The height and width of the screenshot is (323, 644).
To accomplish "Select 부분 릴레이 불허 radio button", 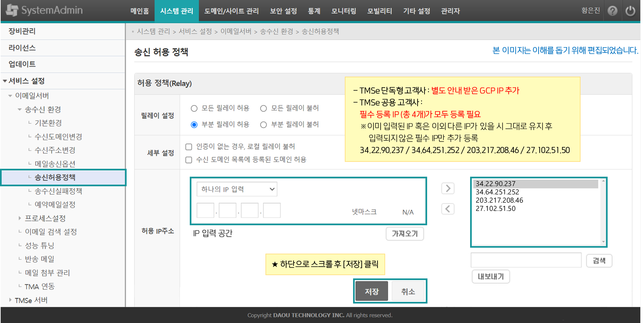I will tap(263, 125).
